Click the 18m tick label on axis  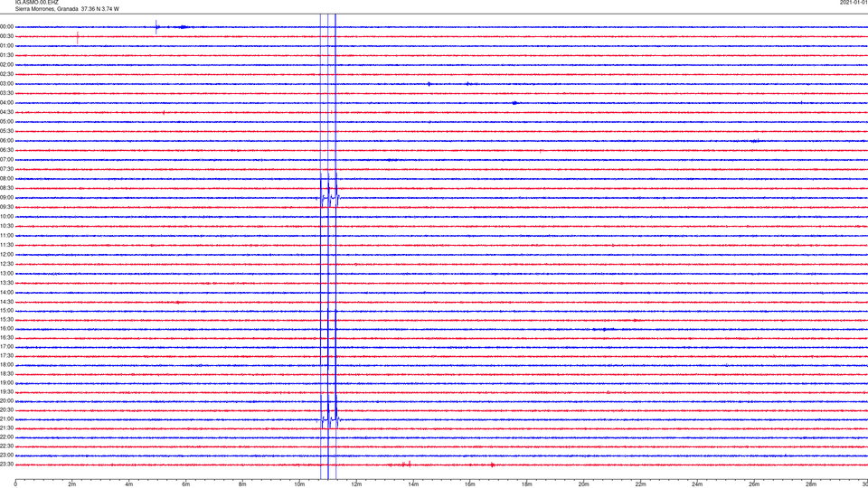(527, 484)
